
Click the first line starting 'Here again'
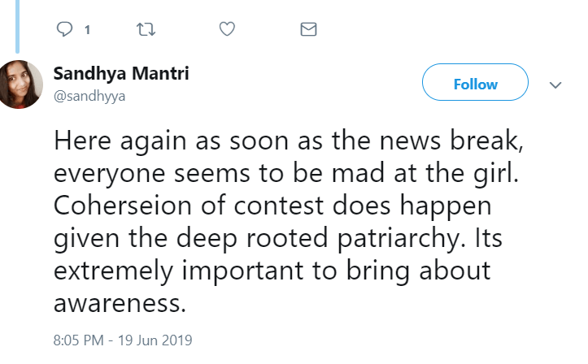coord(285,141)
